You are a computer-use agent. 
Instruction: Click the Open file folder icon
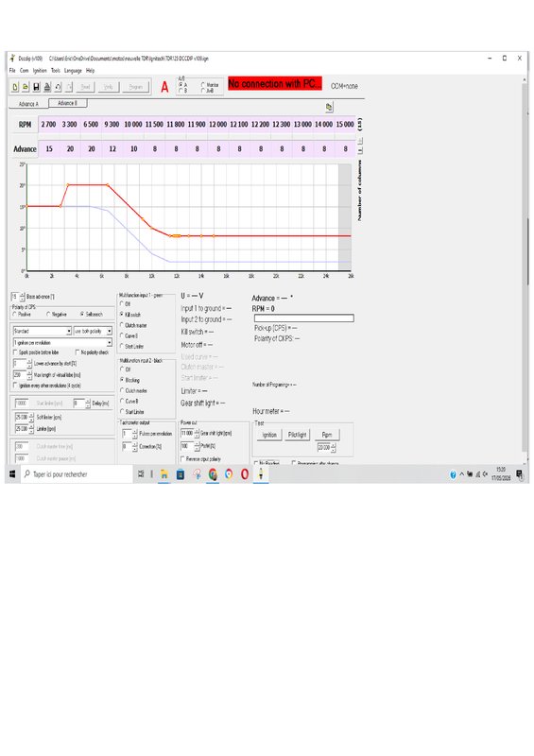click(x=26, y=87)
